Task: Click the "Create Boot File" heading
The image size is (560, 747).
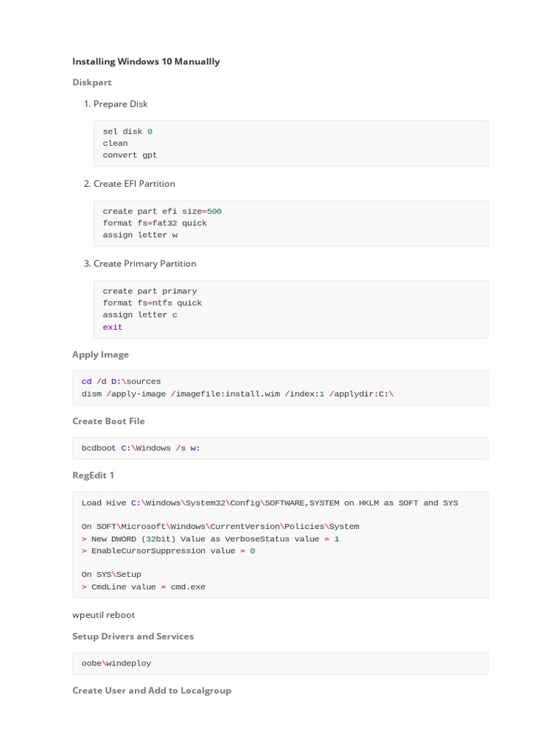Action: pos(109,421)
